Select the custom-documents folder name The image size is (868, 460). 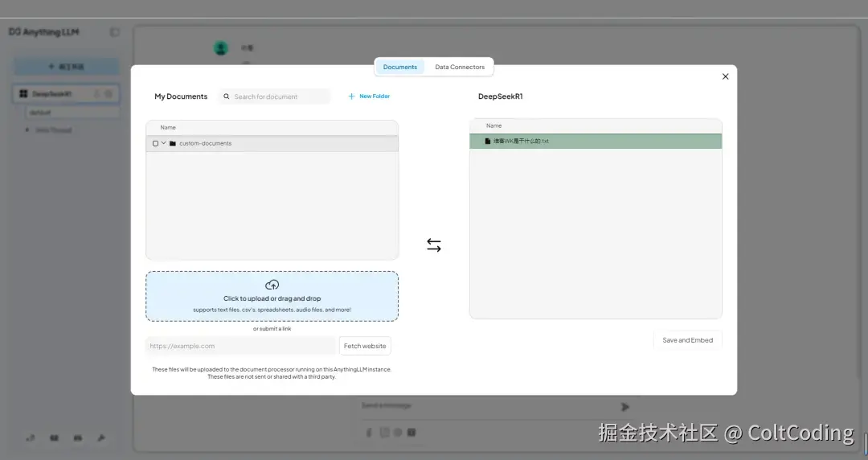[x=206, y=143]
